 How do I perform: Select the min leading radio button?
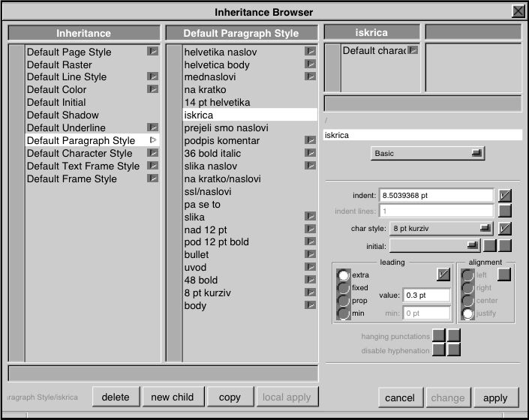[x=343, y=313]
